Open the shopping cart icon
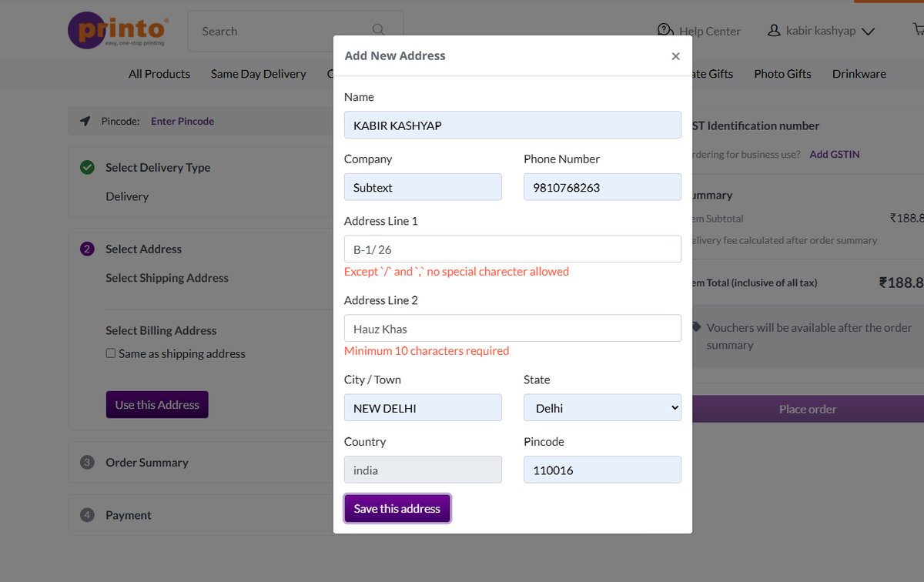Image resolution: width=924 pixels, height=582 pixels. (x=919, y=30)
